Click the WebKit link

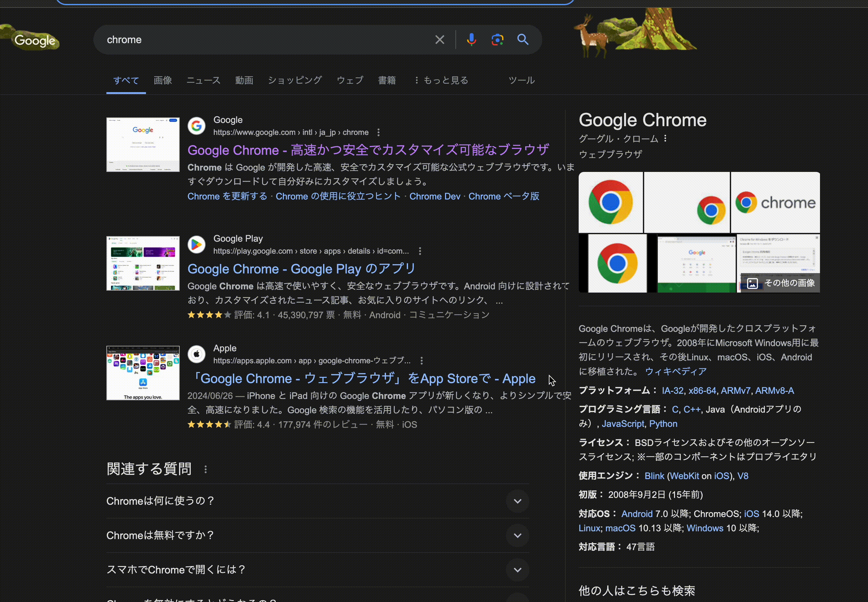(x=684, y=476)
